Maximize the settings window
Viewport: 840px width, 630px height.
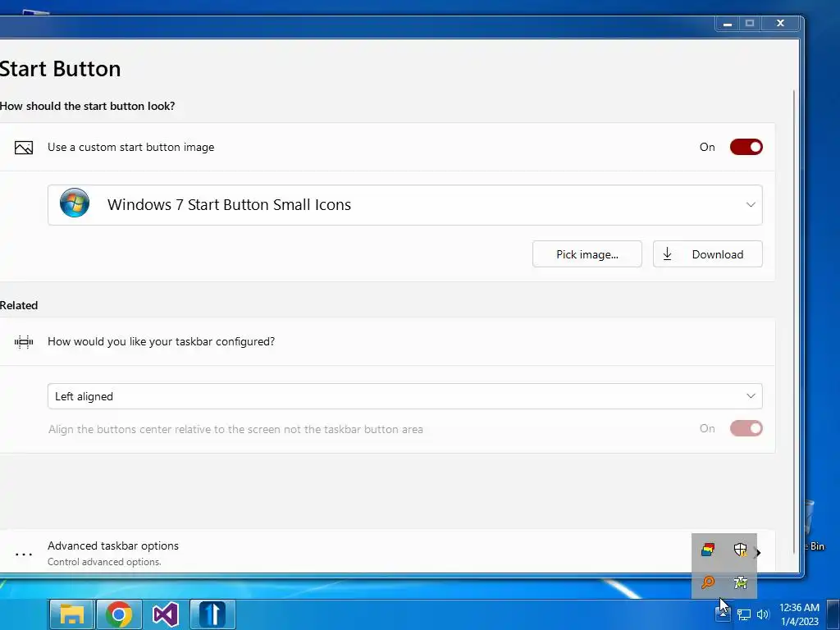750,24
